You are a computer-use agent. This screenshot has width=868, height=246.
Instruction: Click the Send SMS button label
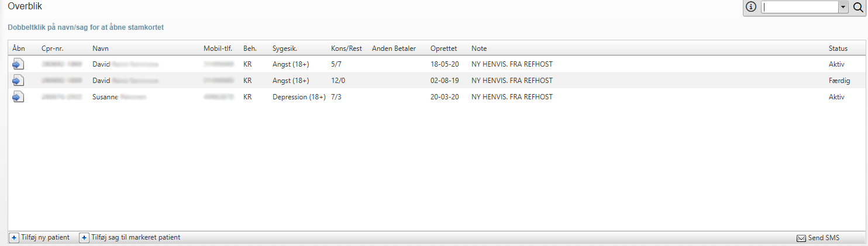pos(824,238)
